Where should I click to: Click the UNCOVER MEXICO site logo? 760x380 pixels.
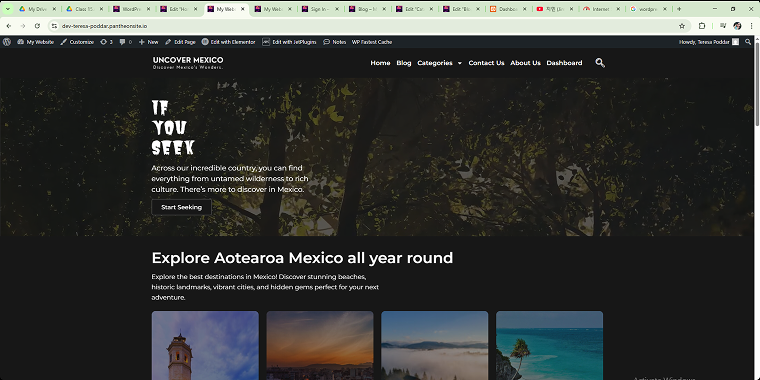pos(188,63)
